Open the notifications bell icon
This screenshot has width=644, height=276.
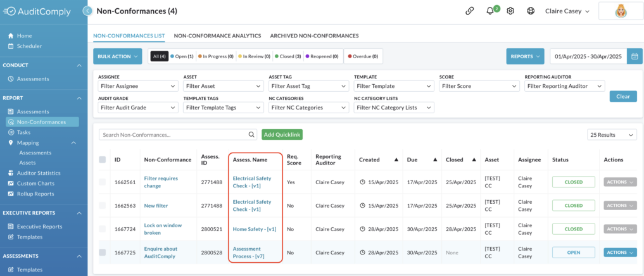pos(490,11)
